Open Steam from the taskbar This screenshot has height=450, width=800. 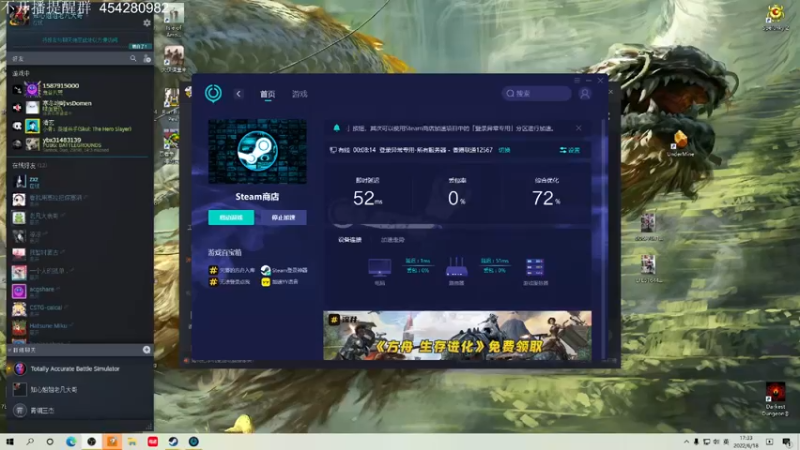click(x=173, y=441)
